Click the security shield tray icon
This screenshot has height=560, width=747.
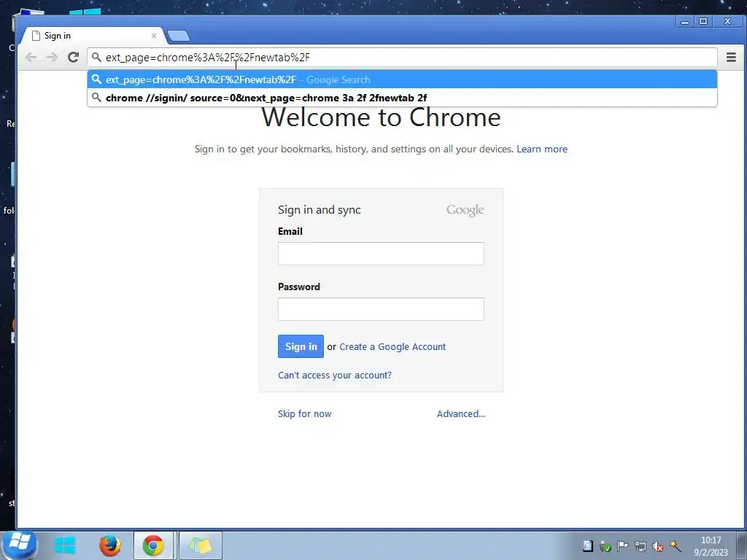click(x=605, y=547)
